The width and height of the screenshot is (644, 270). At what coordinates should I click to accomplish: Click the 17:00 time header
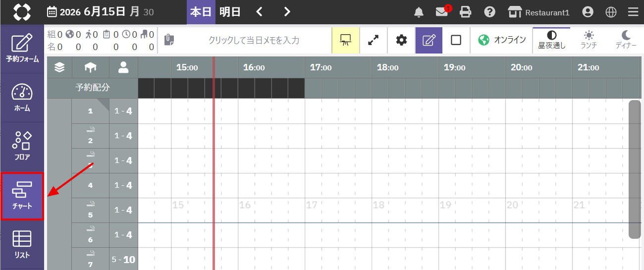click(321, 68)
